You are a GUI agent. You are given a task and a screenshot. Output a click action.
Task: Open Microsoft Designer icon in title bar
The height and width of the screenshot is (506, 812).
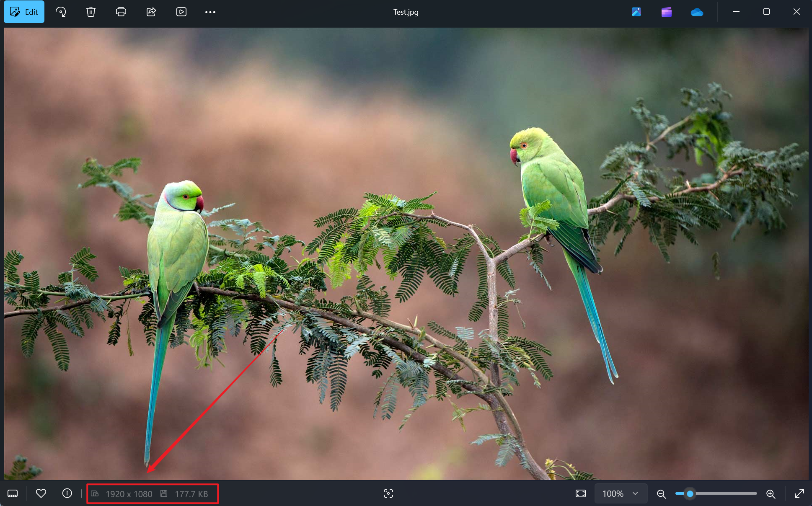(636, 12)
